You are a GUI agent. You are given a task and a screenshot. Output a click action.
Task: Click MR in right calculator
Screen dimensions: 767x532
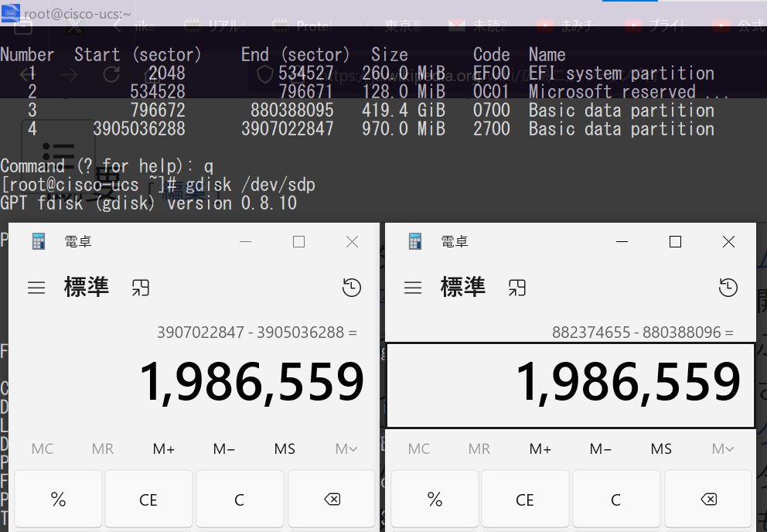click(x=479, y=448)
